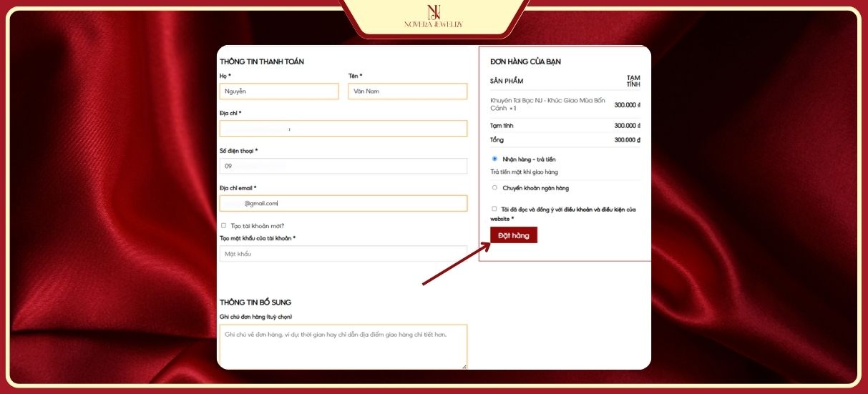
Task: Click the THÔNG TIN BỔ SUNG heading
Action: click(255, 302)
